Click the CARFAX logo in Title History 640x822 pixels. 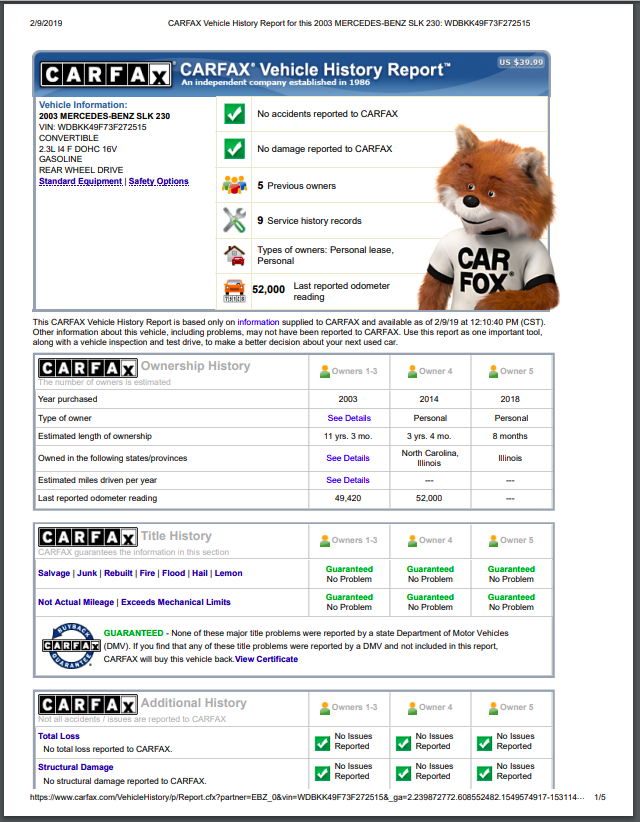tap(88, 537)
